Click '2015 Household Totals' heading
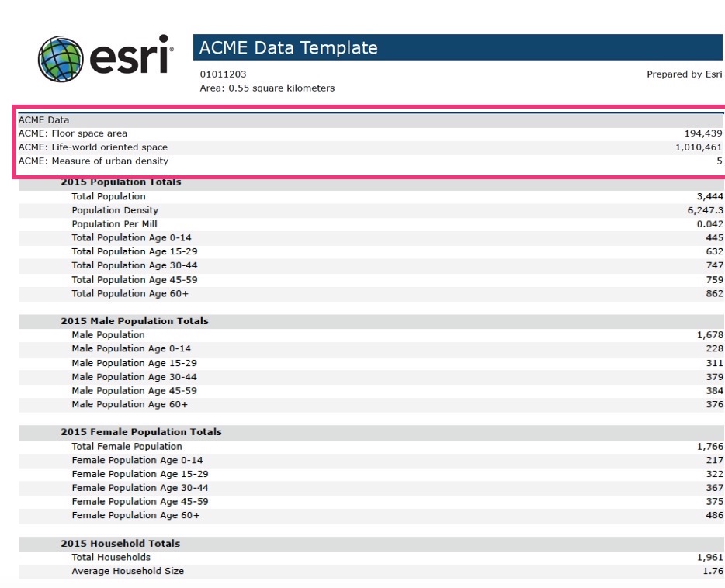 pyautogui.click(x=120, y=544)
